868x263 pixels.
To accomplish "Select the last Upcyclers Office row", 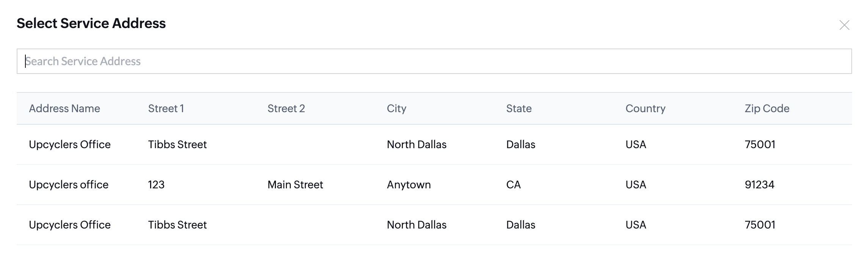I will point(434,225).
